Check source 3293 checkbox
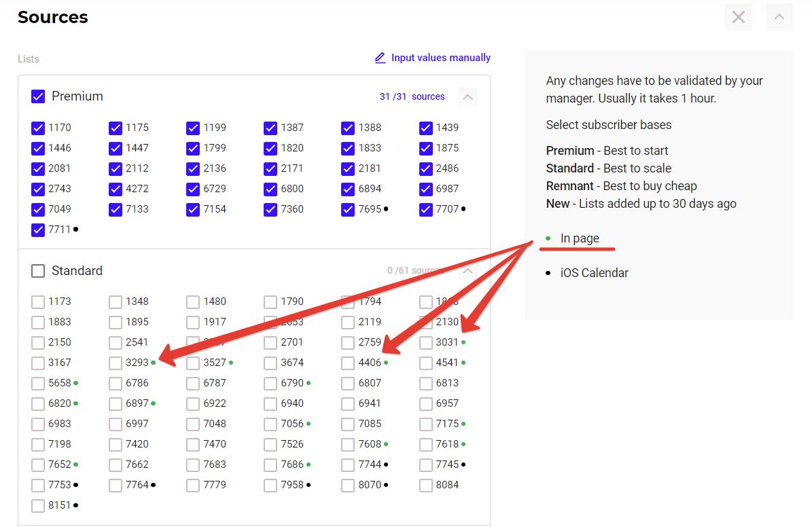The width and height of the screenshot is (812, 527). [x=116, y=363]
